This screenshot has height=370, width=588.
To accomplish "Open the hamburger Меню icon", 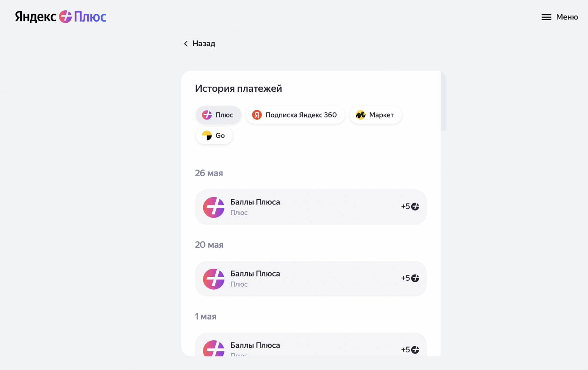I will 546,17.
